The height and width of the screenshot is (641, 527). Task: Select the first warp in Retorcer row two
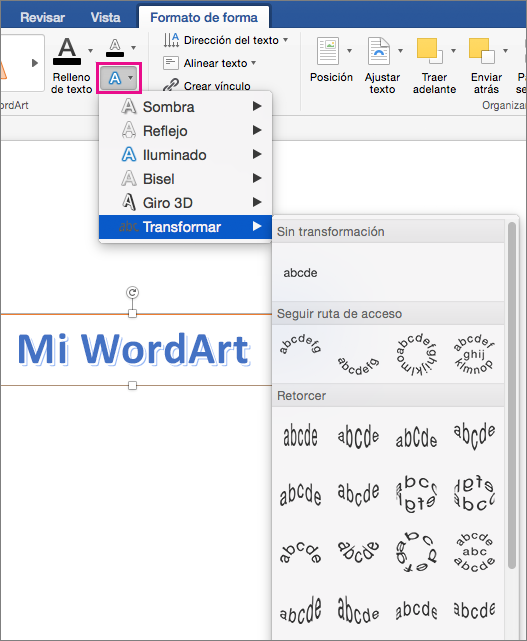[x=301, y=493]
